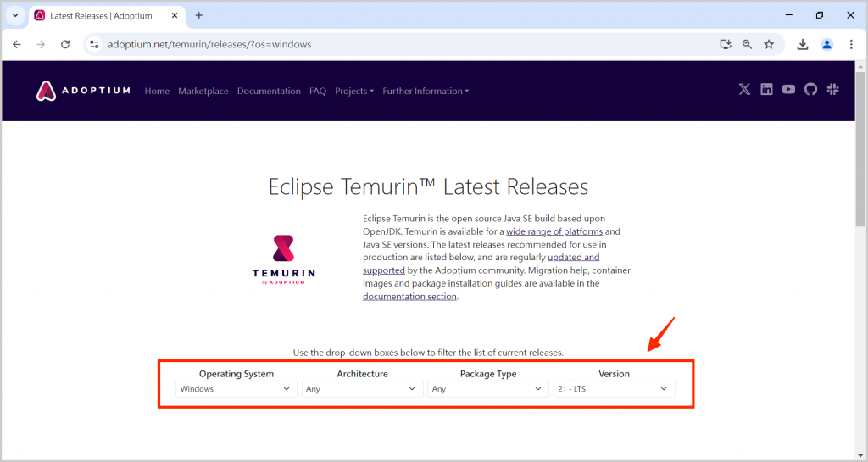Viewport: 868px width, 462px height.
Task: Go to Home in the navigation bar
Action: pyautogui.click(x=157, y=91)
